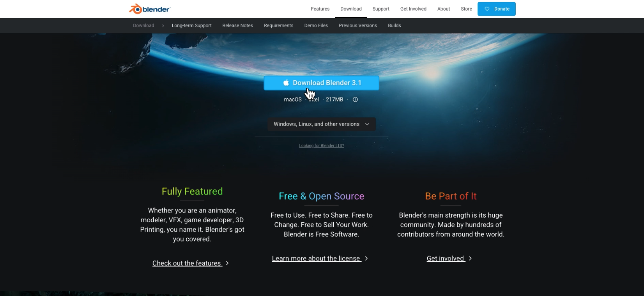Click the Free & Open Source heading
This screenshot has width=644, height=296.
[322, 196]
